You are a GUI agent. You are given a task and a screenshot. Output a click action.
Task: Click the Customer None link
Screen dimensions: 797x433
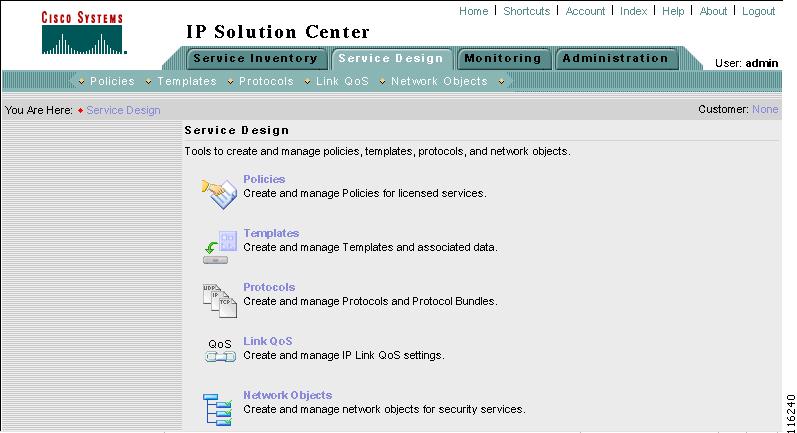(765, 109)
